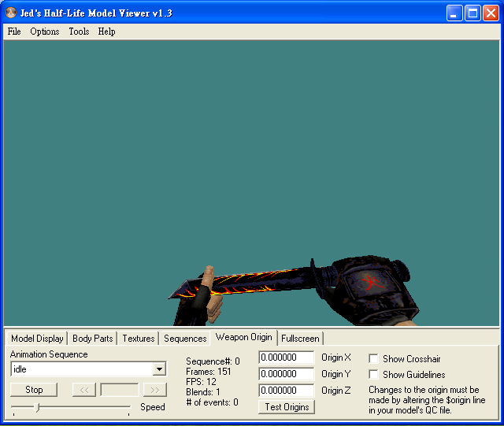Switch to the Sequences tab
Viewport: 504px width, 426px height.
click(185, 339)
